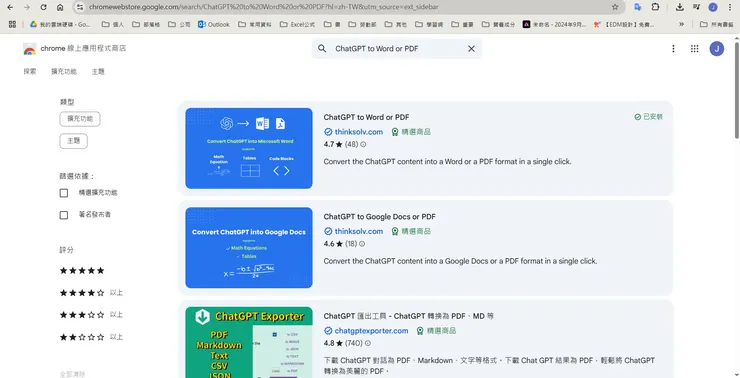740x378 pixels.
Task: Show more bookmarks with the chevron
Action: pos(681,24)
